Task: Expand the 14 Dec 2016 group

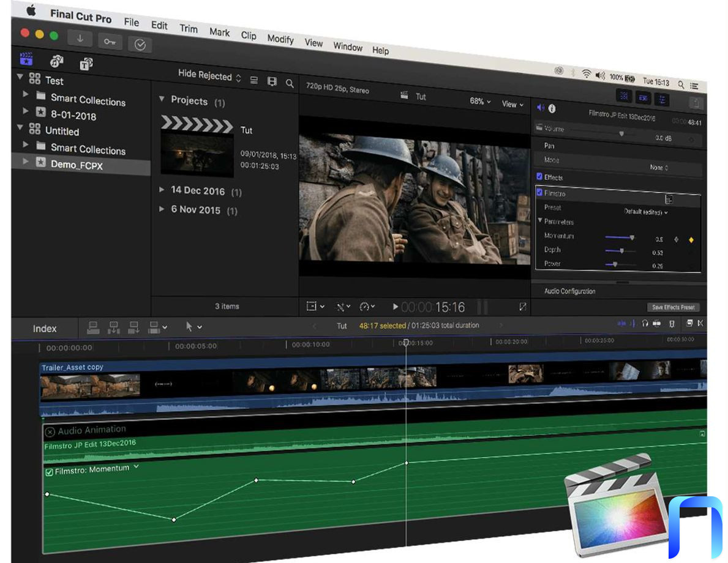Action: coord(162,189)
